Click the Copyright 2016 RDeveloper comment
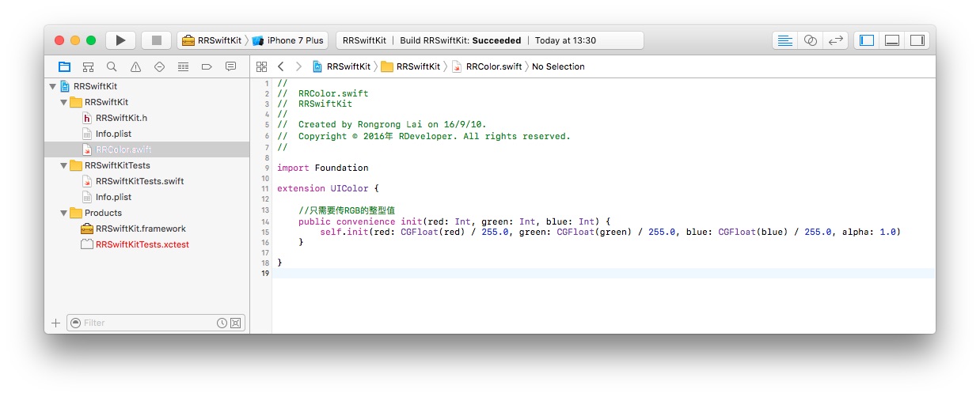Viewport: 980px width, 397px height. [x=424, y=136]
